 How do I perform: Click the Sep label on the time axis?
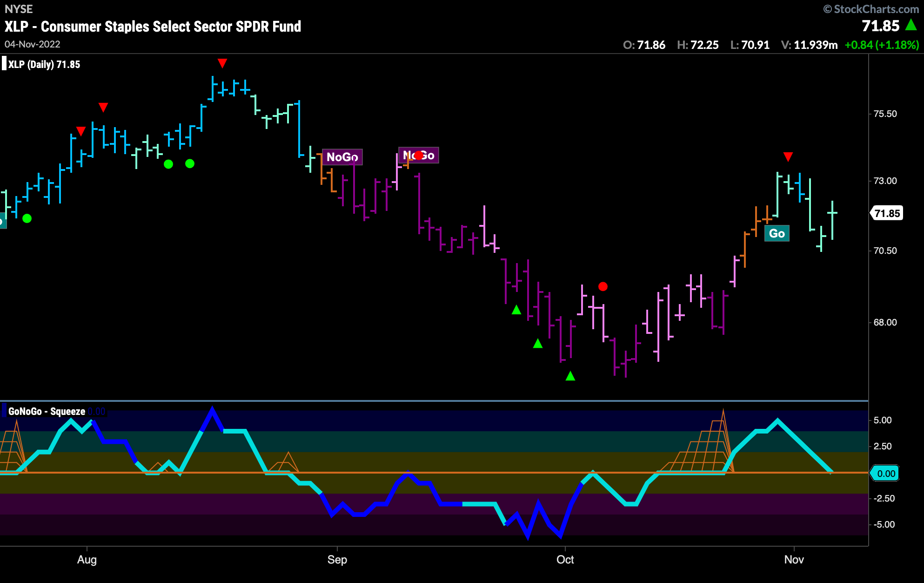[337, 559]
